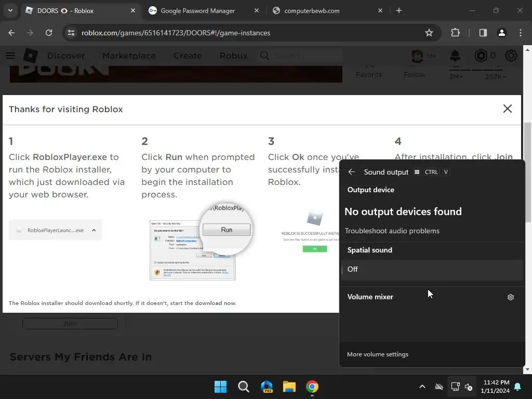Open Roblox notifications bell
Screen dimensions: 532x399
455,56
